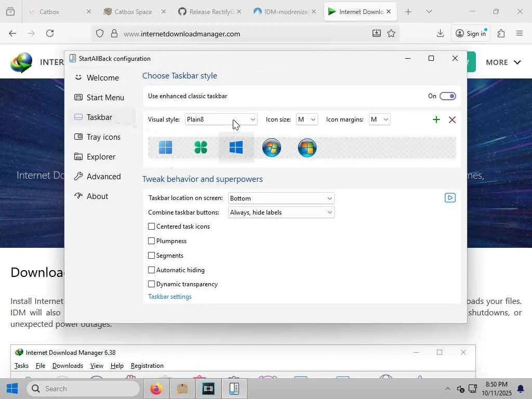Switch to the Catbox browser tab
Screen dimensions: 532x399
[x=49, y=11]
